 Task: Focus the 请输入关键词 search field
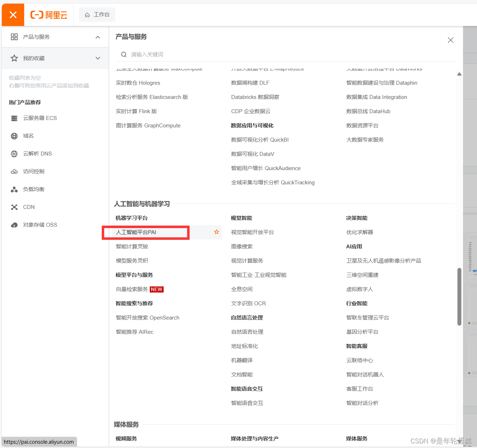point(285,54)
